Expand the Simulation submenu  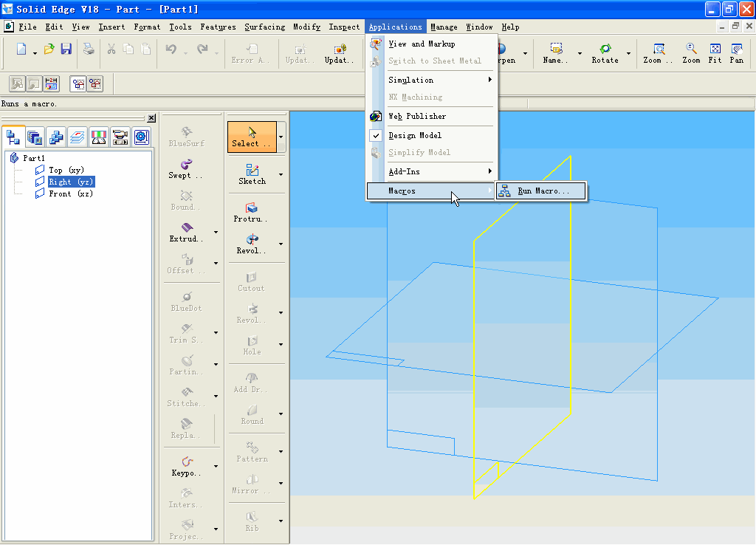(431, 80)
